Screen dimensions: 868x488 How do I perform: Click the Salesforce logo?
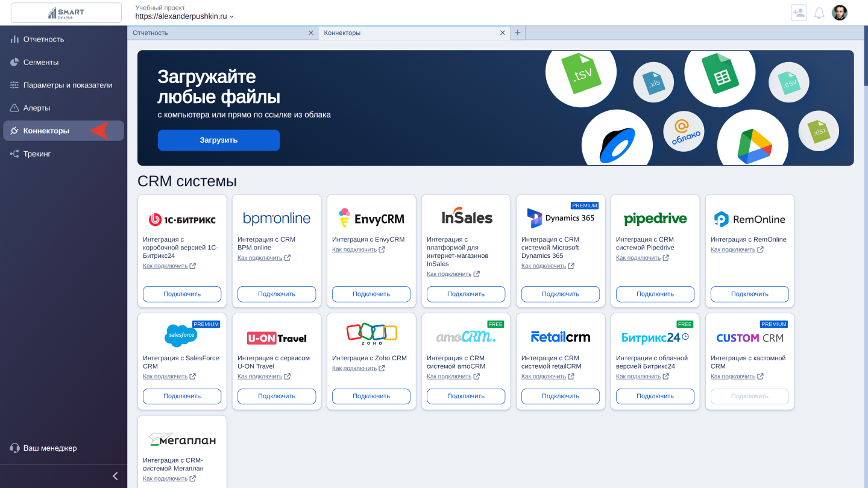181,335
